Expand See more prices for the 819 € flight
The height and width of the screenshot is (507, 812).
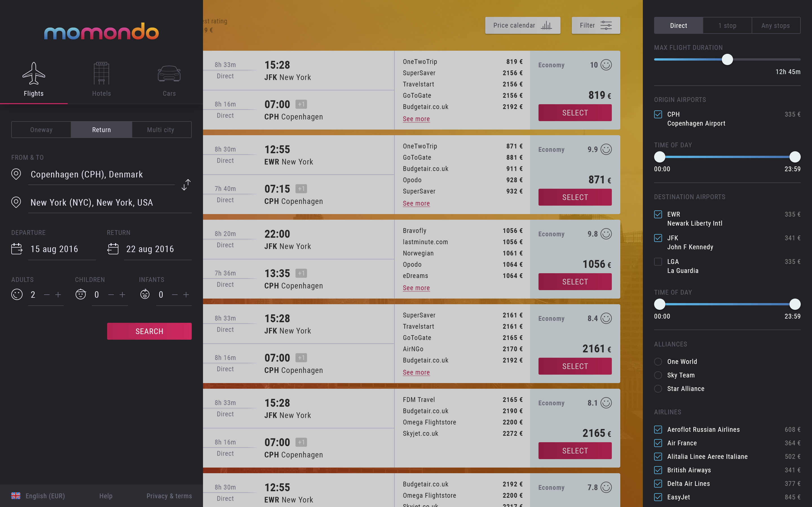tap(416, 119)
